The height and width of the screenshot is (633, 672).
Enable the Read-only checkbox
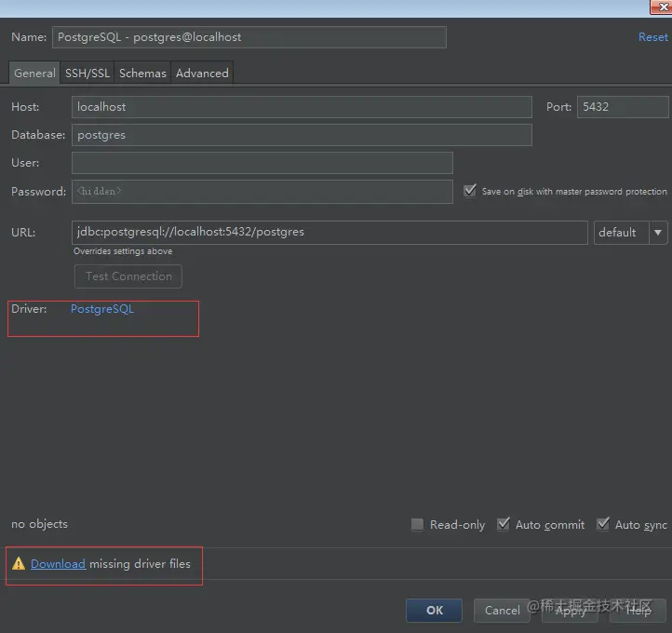[x=417, y=524]
